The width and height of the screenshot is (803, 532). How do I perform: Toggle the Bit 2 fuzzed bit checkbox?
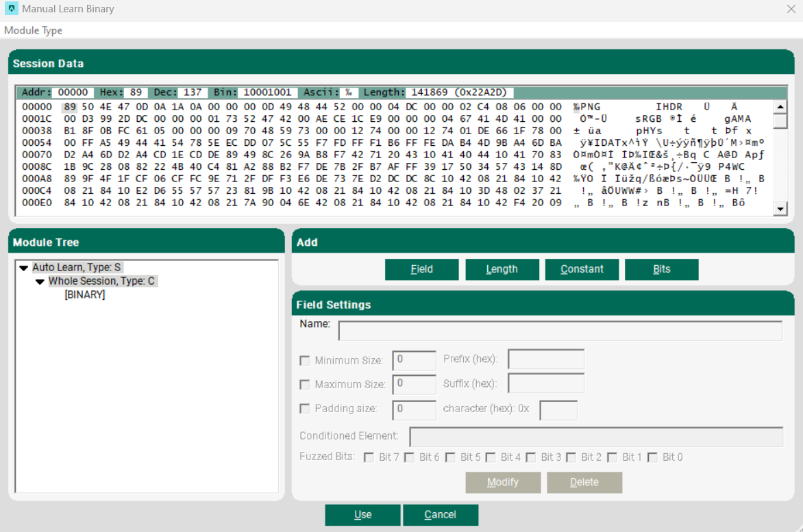[571, 457]
